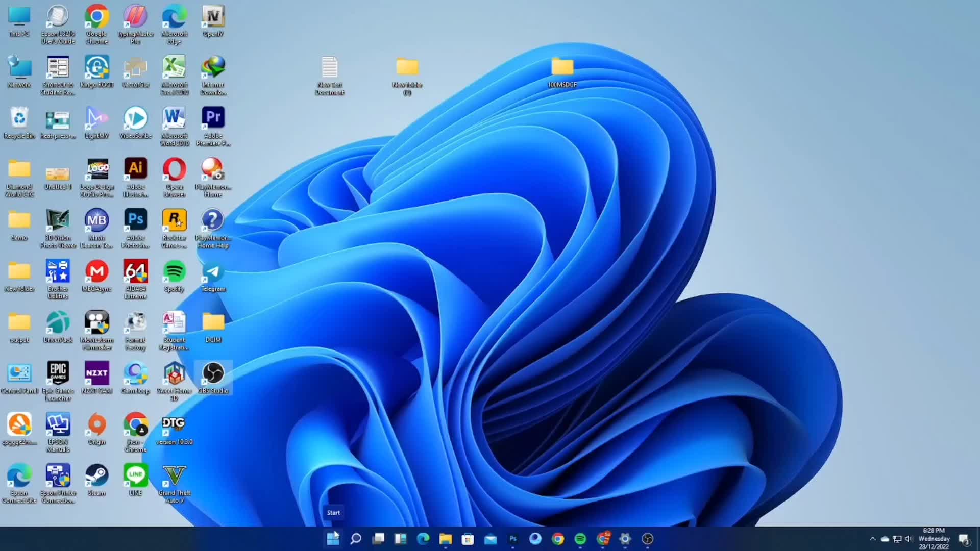Select the NZXT CAM desktop icon
This screenshot has height=551, width=980.
96,379
